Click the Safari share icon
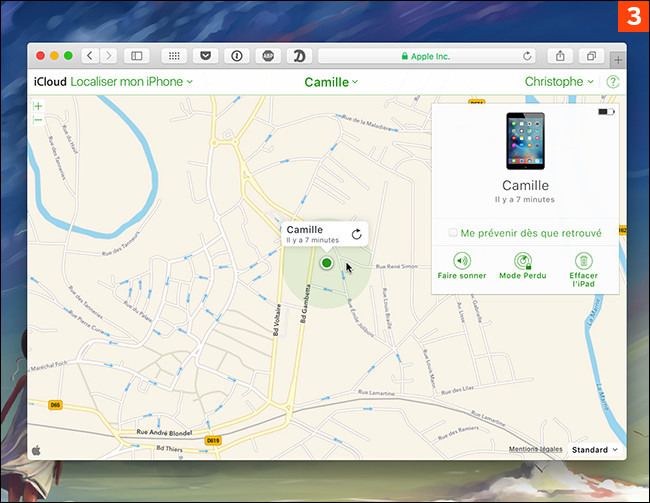 559,56
